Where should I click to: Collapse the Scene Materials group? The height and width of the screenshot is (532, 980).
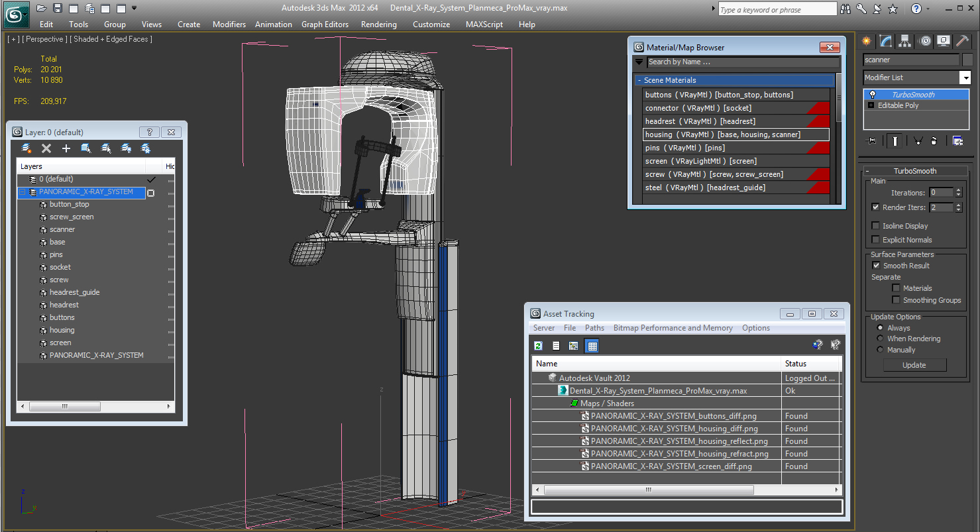[639, 80]
